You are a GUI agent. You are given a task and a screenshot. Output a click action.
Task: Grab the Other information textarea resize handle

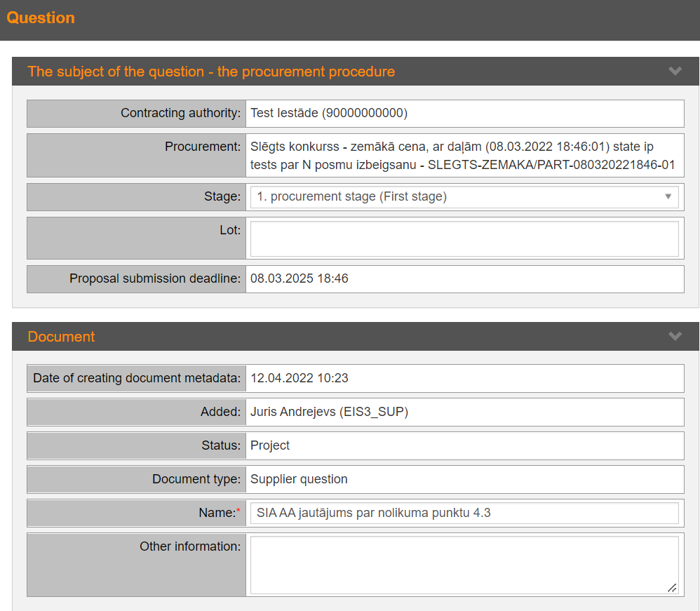(x=672, y=589)
